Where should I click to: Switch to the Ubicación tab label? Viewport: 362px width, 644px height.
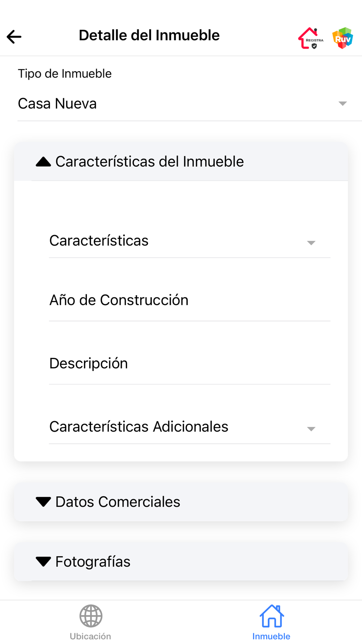point(90,636)
